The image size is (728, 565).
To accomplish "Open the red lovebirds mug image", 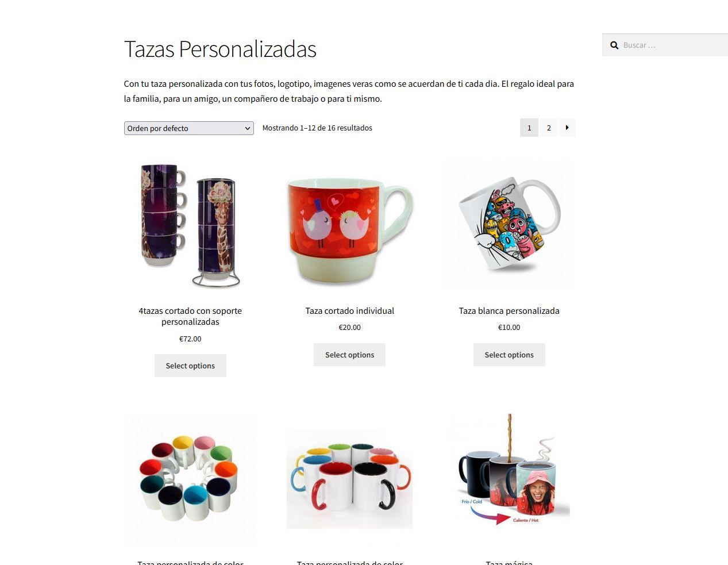I will [349, 225].
